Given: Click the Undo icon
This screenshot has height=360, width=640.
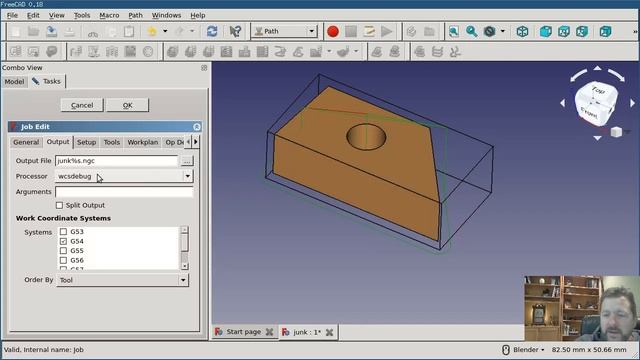Looking at the screenshot, I should (152, 31).
